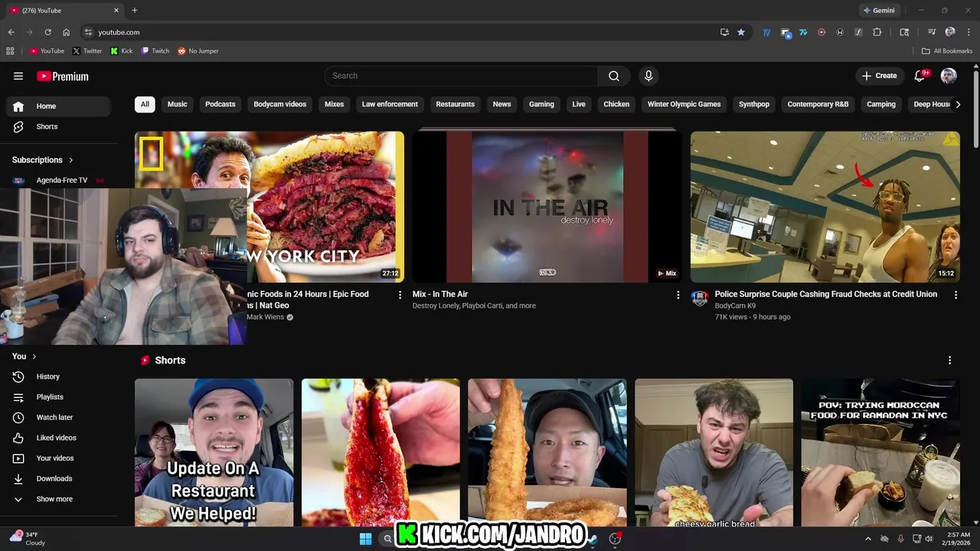Select the Gaming filter chip
Screen dimensions: 980x551
click(541, 104)
